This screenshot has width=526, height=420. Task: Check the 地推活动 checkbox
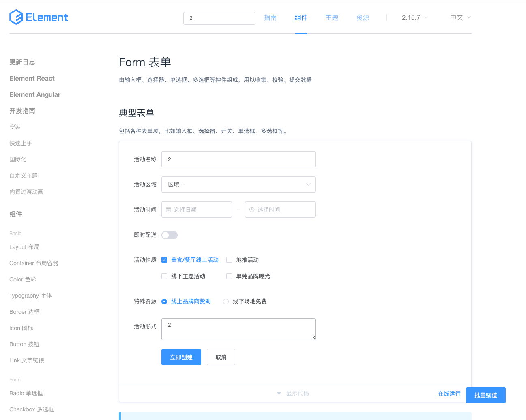pyautogui.click(x=229, y=260)
